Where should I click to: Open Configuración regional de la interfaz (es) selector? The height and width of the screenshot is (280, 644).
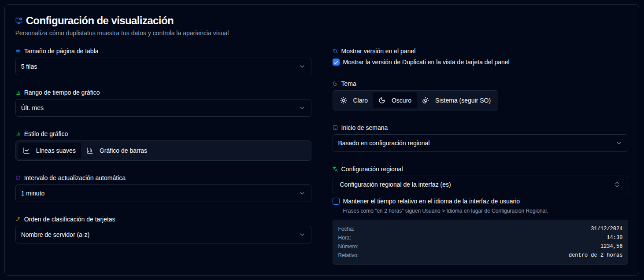coord(480,184)
